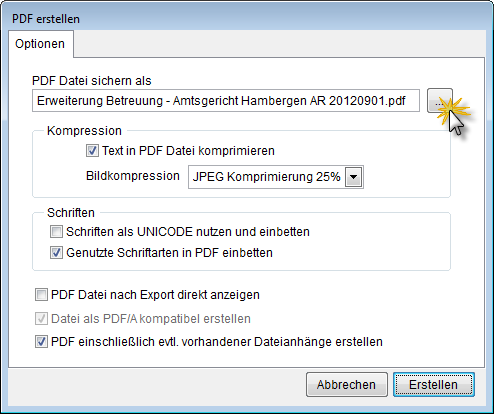Click the Erstellen button
Screen dimensions: 494x414
click(x=434, y=385)
